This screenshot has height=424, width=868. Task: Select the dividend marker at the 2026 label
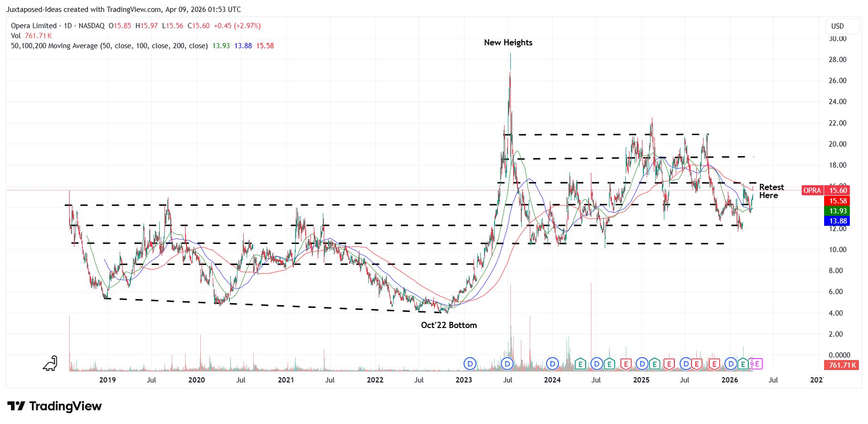pos(730,364)
